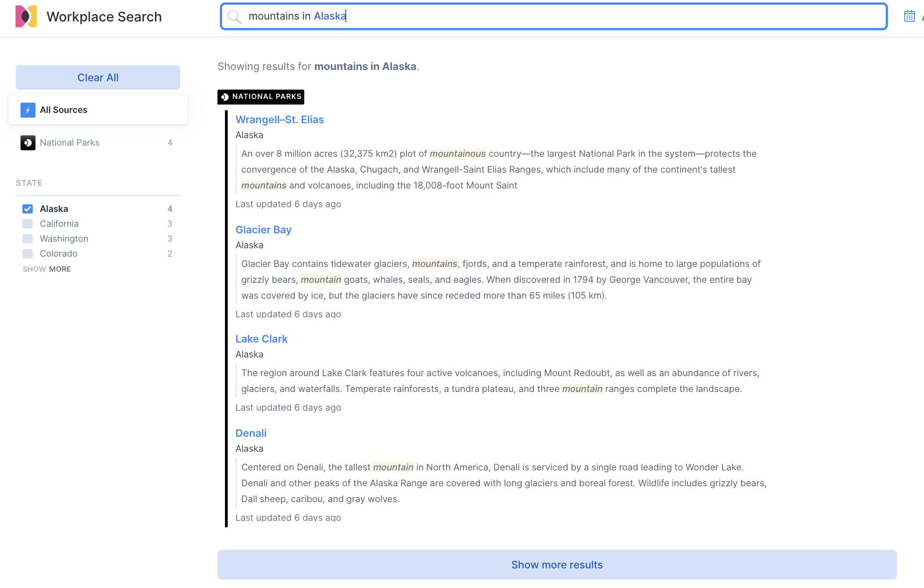Screen dimensions: 924x588
Task: Open the Lake Clark result link
Action: [x=261, y=339]
